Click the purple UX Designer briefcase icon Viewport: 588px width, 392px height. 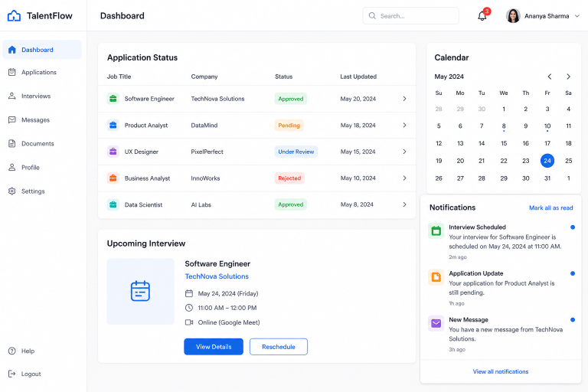[113, 152]
